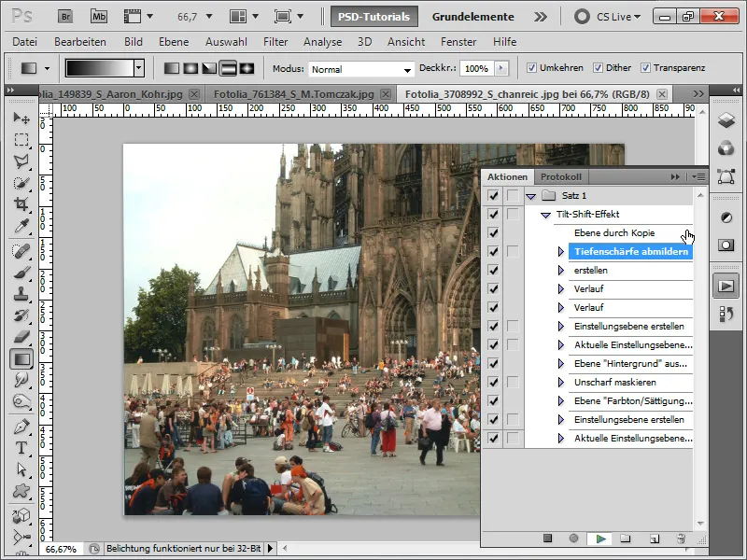This screenshot has height=560, width=747.
Task: Open the Layers panel from the dock
Action: click(726, 119)
